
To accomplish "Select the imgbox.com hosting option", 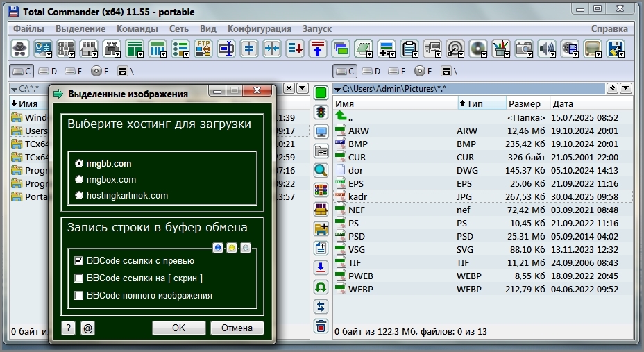I will click(x=79, y=180).
